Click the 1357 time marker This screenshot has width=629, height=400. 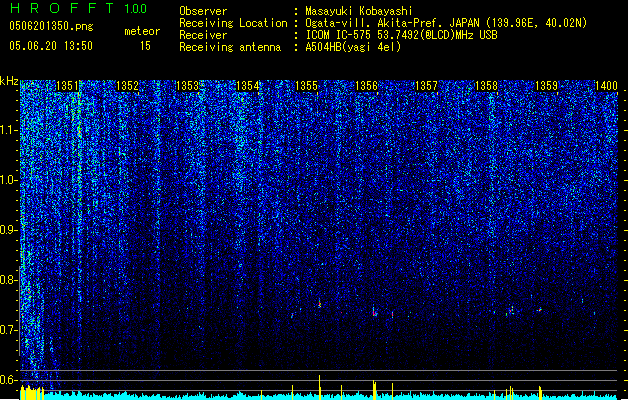coord(426,86)
